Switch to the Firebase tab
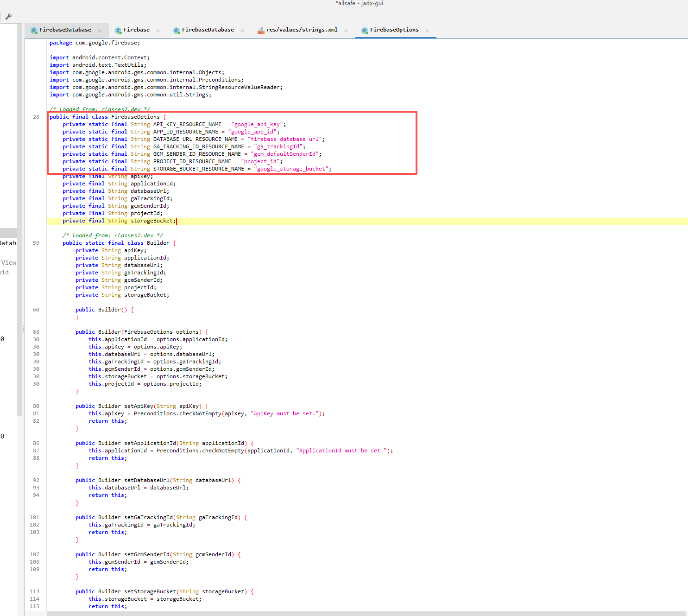The image size is (688, 616). (x=136, y=30)
